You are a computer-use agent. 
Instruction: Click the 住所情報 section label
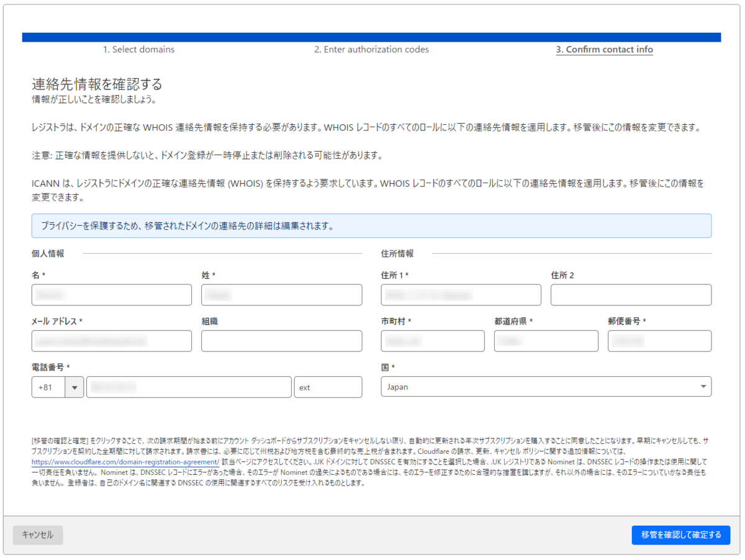click(397, 253)
